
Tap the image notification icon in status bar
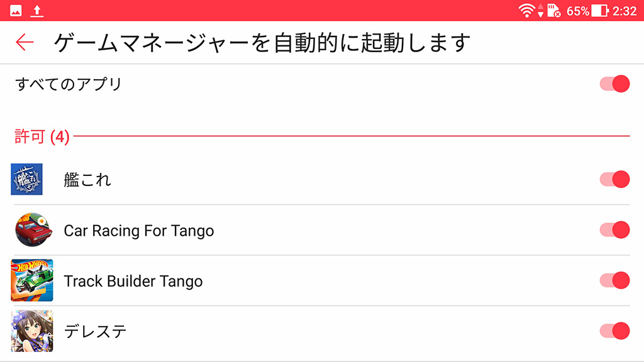coord(16,11)
